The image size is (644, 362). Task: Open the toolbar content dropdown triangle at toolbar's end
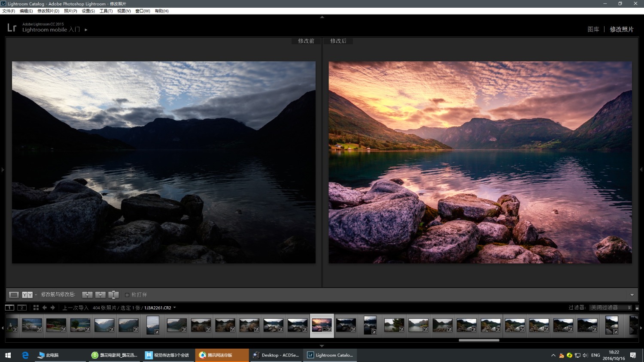point(632,295)
